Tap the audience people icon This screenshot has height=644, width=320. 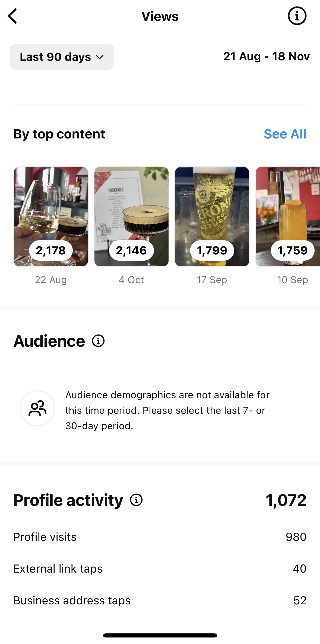37,408
